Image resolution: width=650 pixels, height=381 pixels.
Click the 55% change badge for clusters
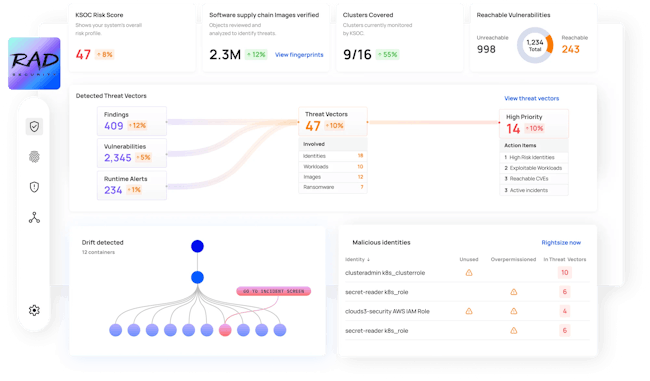coord(388,55)
